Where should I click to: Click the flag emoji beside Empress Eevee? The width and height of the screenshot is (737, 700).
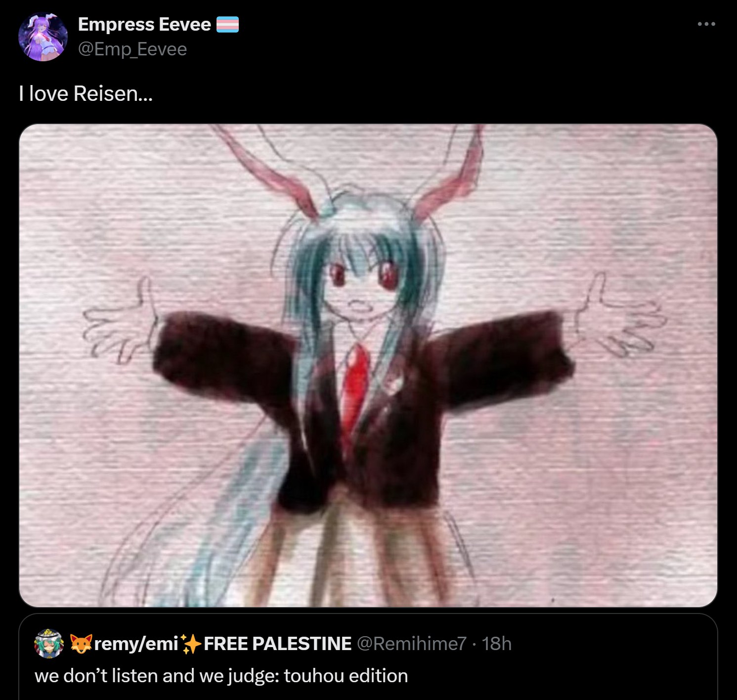coord(228,24)
